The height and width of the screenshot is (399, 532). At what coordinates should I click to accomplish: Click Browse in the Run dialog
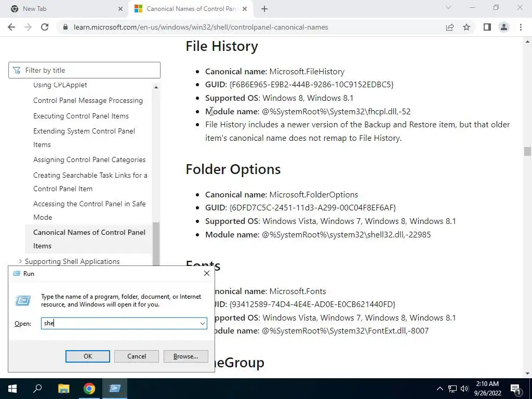tap(185, 356)
